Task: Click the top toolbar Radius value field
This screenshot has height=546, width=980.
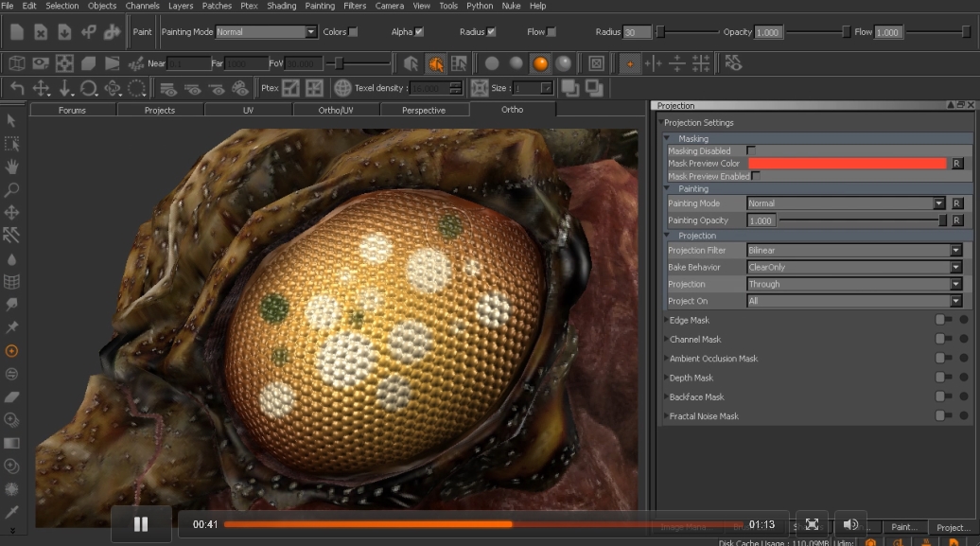Action: coord(637,32)
